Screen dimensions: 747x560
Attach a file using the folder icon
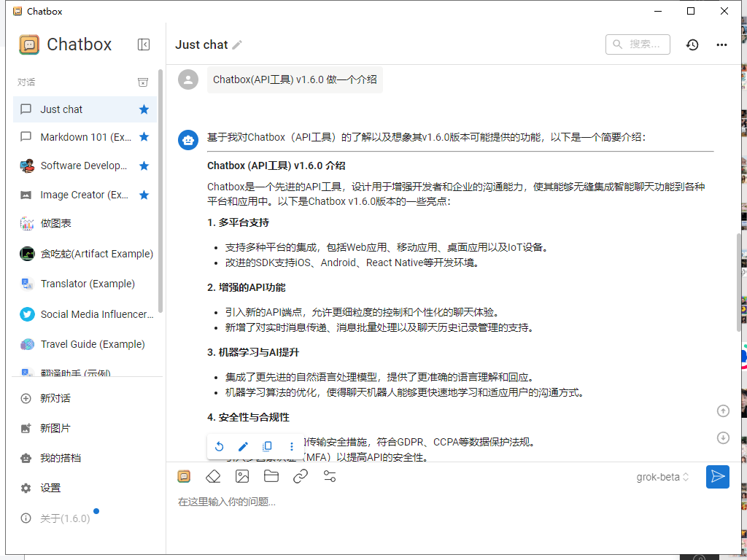[x=271, y=476]
